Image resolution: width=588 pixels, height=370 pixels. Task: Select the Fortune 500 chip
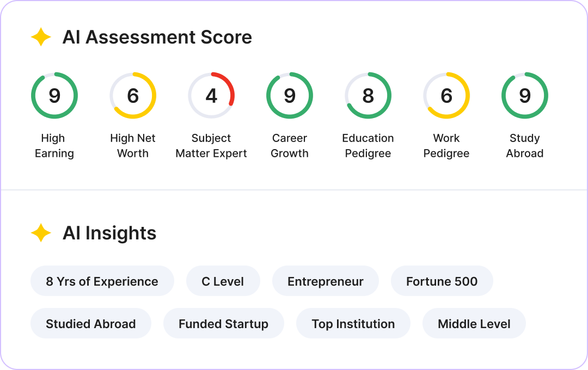coord(442,281)
